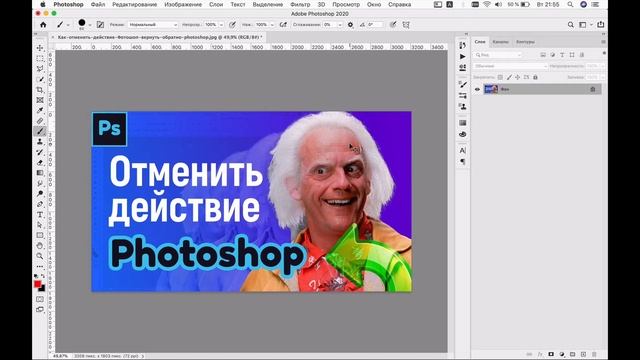
Task: Toggle lock image pixels brush icon
Action: [x=509, y=77]
